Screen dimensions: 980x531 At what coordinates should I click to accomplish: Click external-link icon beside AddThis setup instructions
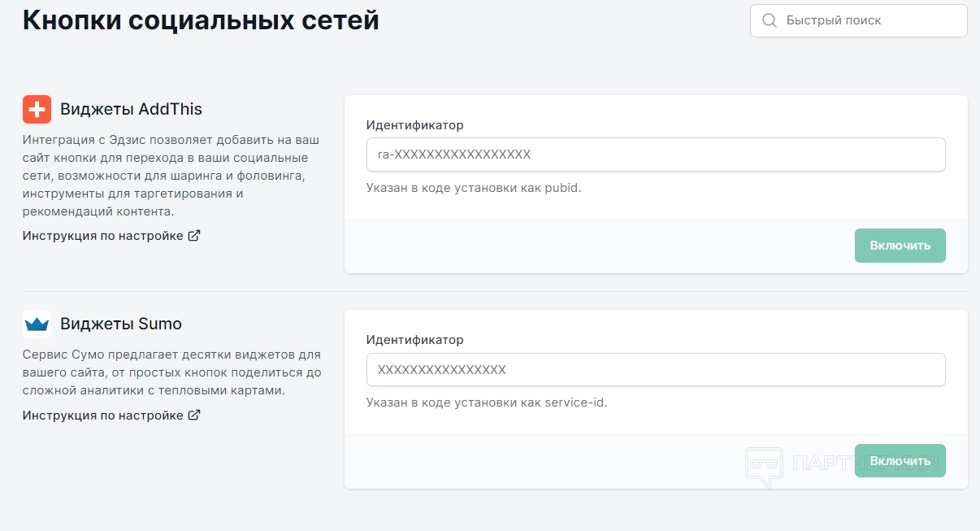194,236
